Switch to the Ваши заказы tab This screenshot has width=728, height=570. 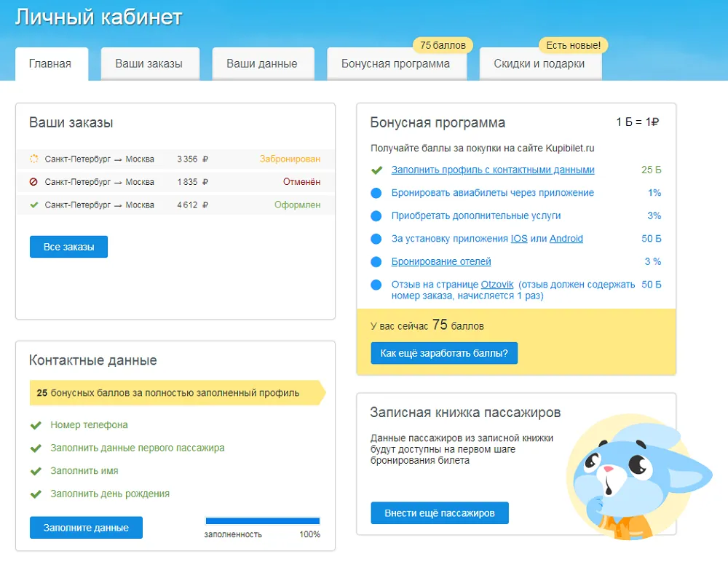pos(150,64)
